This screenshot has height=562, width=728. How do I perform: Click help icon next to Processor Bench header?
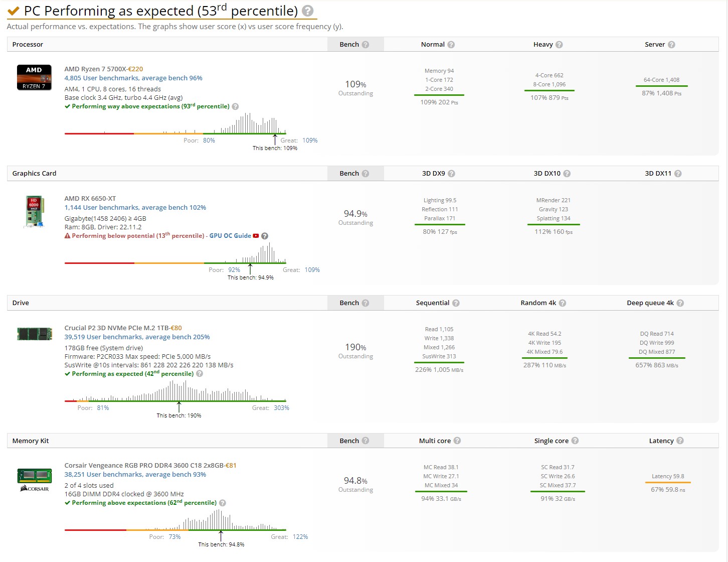click(366, 45)
